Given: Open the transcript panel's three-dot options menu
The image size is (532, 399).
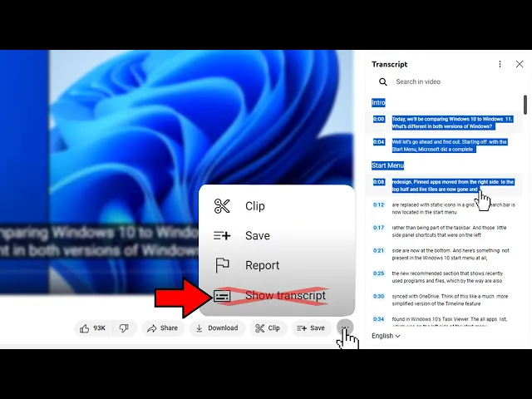Looking at the screenshot, I should pos(500,64).
